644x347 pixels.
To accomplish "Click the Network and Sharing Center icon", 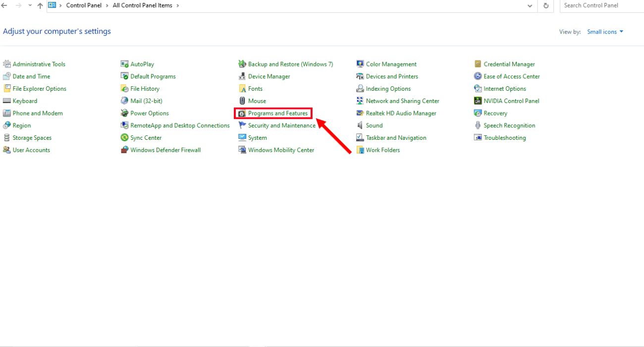I will tap(360, 101).
